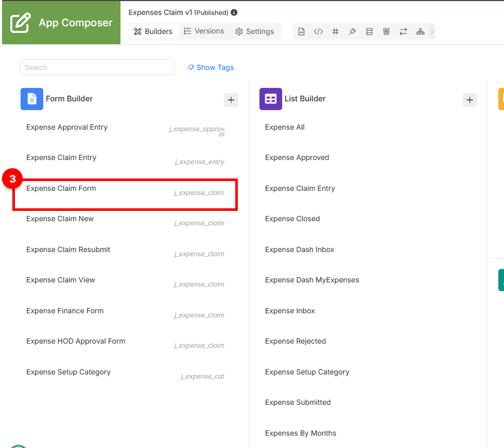The image size is (504, 448).
Task: Click the blue Form Builder icon
Action: 32,99
